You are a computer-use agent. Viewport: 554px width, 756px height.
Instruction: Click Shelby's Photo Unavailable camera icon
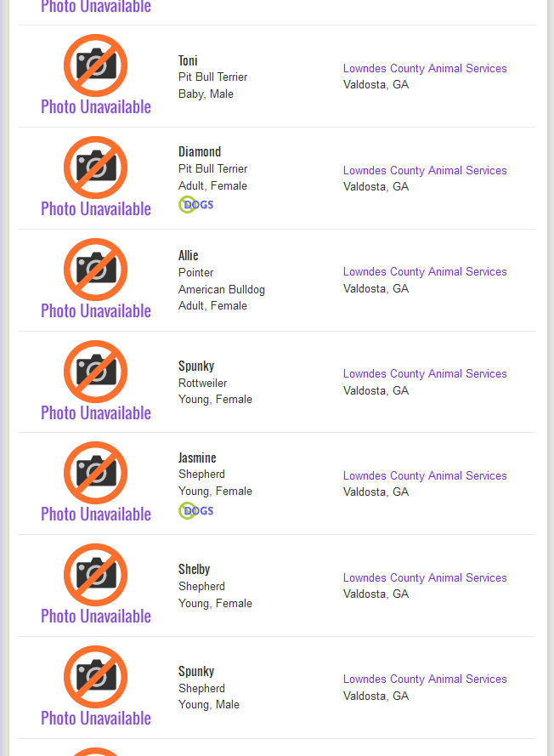[x=95, y=574]
